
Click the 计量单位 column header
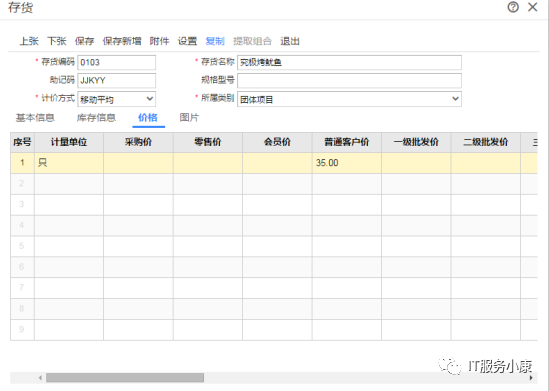point(69,142)
